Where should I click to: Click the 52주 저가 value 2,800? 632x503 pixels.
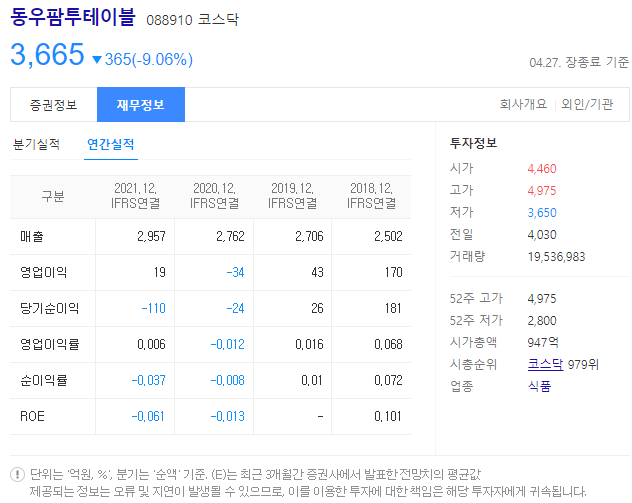tap(542, 320)
